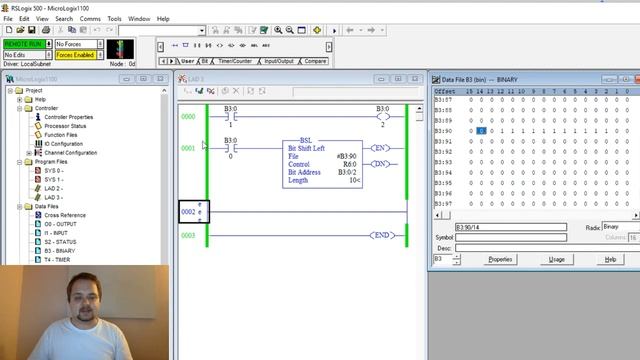The height and width of the screenshot is (360, 640).
Task: Expand the Channel Configuration node
Action: pyautogui.click(x=29, y=153)
